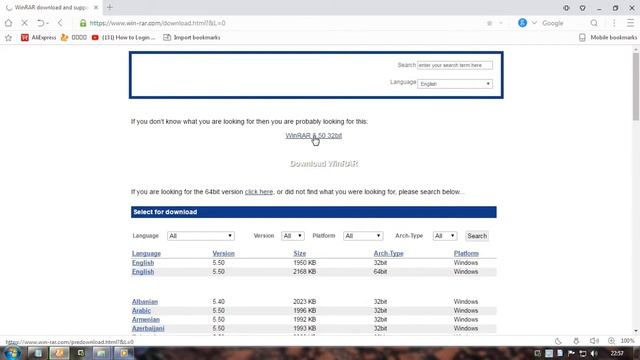
Task: Follow the 'click here' 64bit link
Action: click(x=259, y=192)
